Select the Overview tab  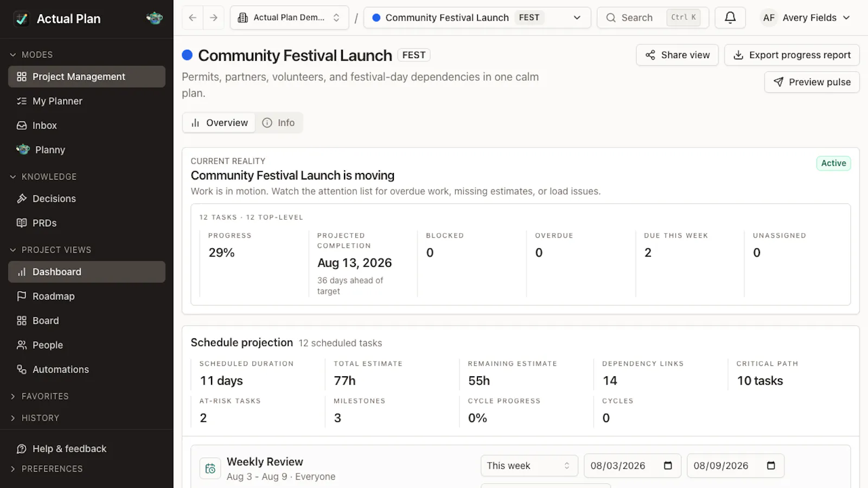click(x=219, y=123)
